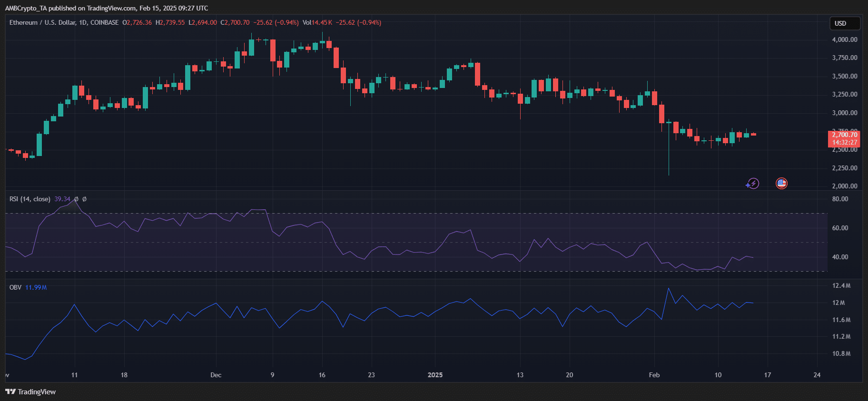Click the RSI (14, close) indicator label
This screenshot has width=868, height=401.
pyautogui.click(x=30, y=199)
